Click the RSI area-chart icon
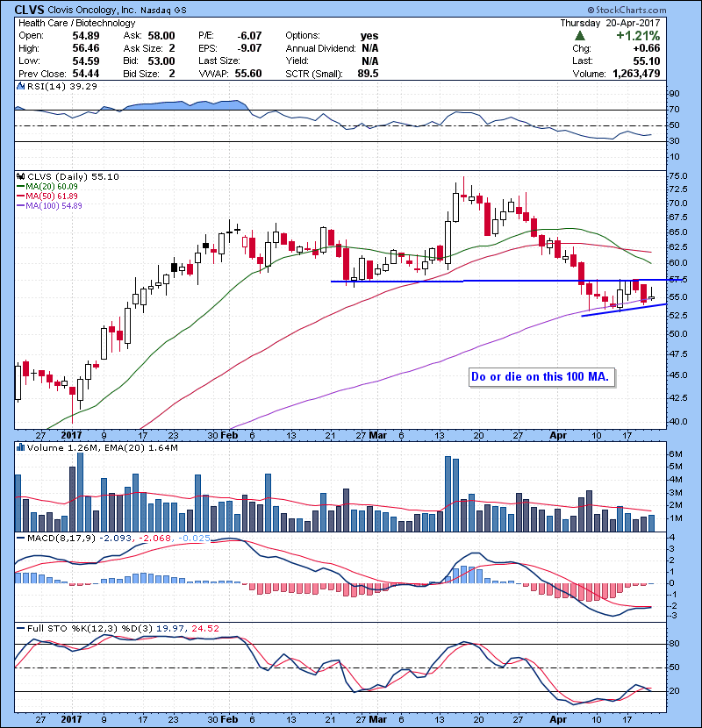This screenshot has width=702, height=728. [20, 86]
